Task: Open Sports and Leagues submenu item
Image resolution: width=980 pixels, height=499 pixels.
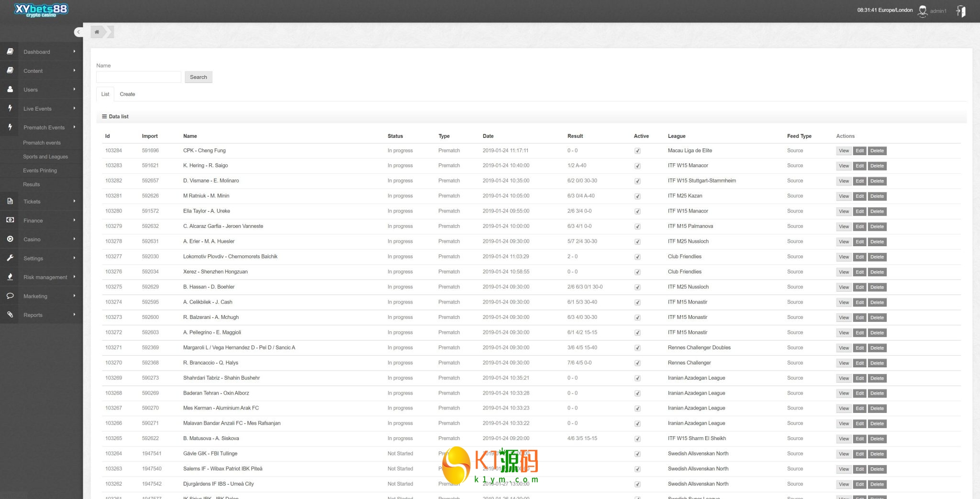Action: click(x=45, y=157)
